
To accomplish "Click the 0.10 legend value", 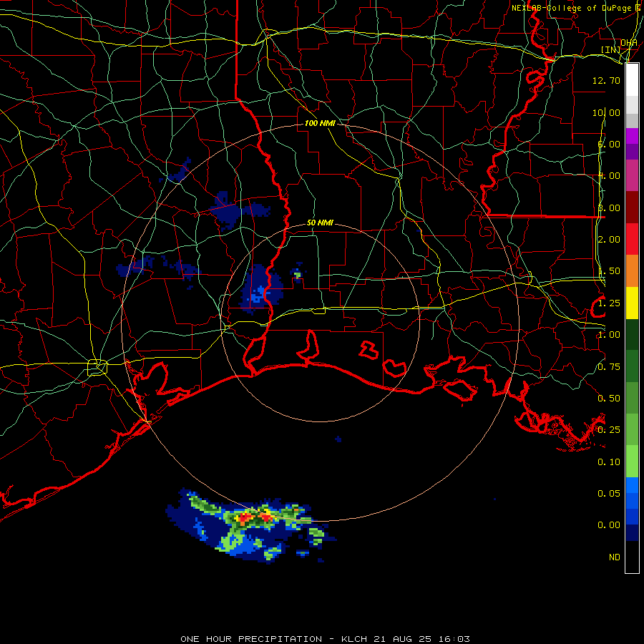I will 609,462.
